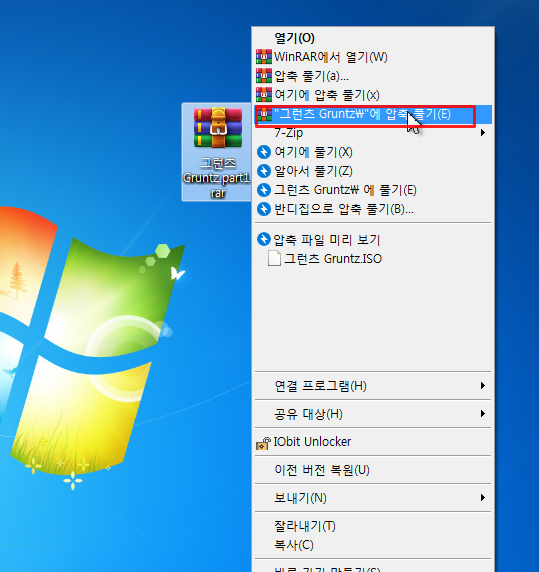This screenshot has height=572, width=539.
Task: Click Bandizip icon beside 그런츠 Gruntz\ 에 풀기(E)
Action: [x=264, y=190]
